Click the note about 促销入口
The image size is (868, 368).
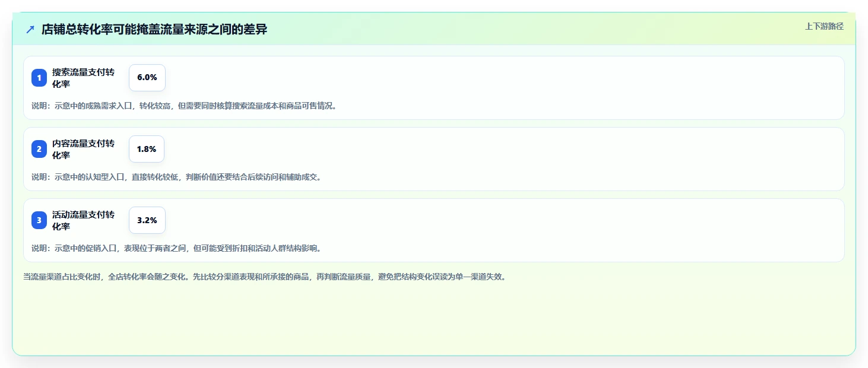pos(176,248)
